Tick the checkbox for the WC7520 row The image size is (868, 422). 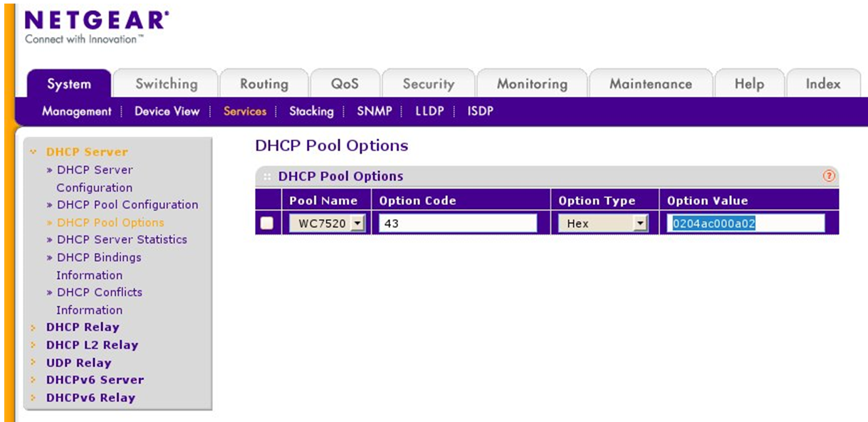[267, 223]
